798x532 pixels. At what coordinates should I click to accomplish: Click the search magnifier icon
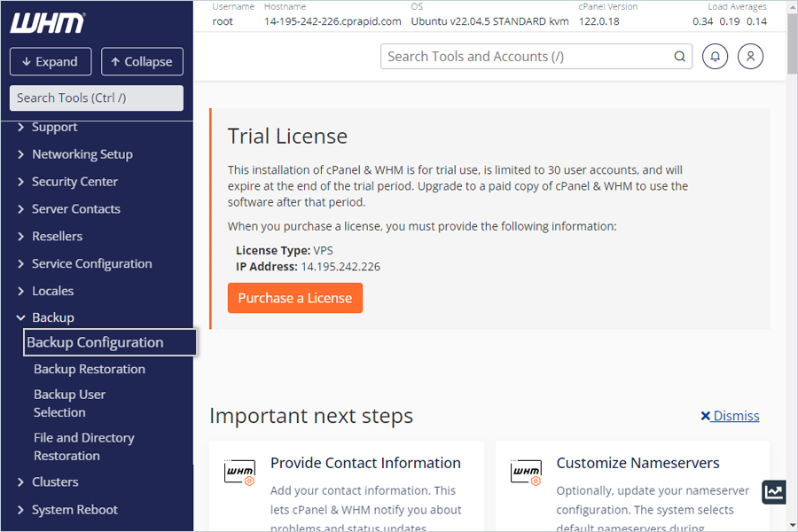click(679, 57)
